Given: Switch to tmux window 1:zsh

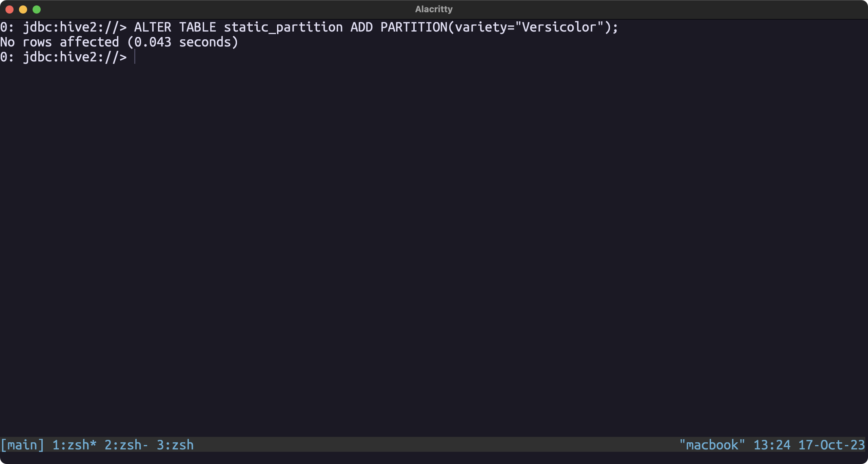Looking at the screenshot, I should pos(74,445).
